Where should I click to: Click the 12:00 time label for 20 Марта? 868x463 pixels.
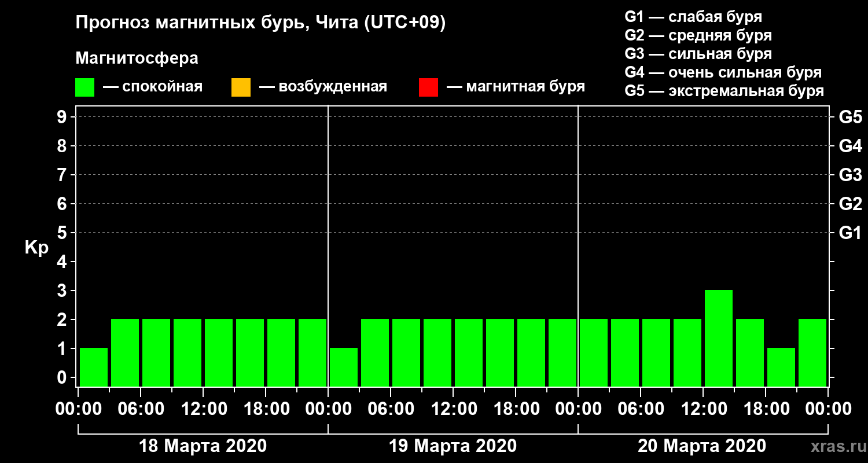point(703,409)
